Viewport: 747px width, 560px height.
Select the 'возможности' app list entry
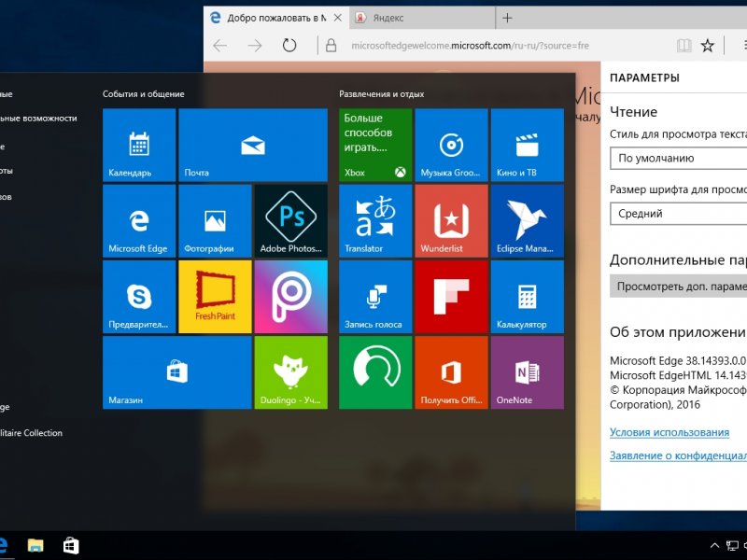pos(38,119)
